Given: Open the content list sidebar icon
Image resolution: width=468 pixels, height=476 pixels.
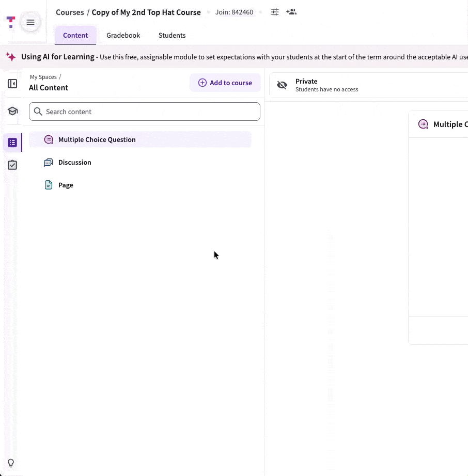Looking at the screenshot, I should [x=12, y=142].
